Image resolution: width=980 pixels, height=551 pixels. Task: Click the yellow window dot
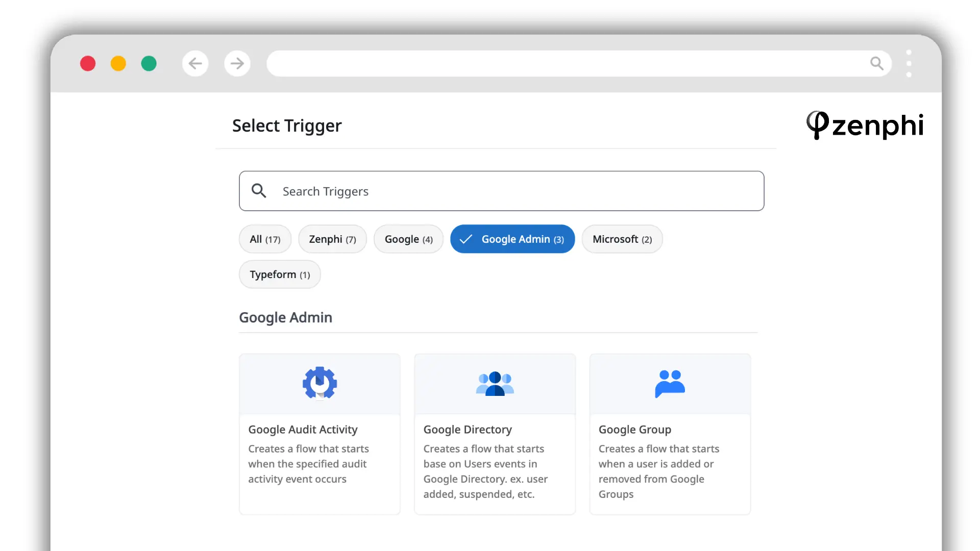click(x=118, y=63)
